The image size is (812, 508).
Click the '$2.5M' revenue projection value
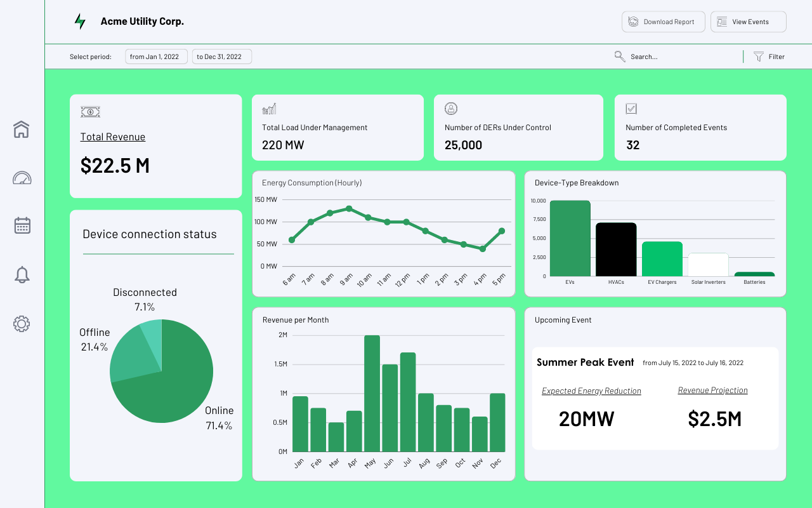[715, 419]
